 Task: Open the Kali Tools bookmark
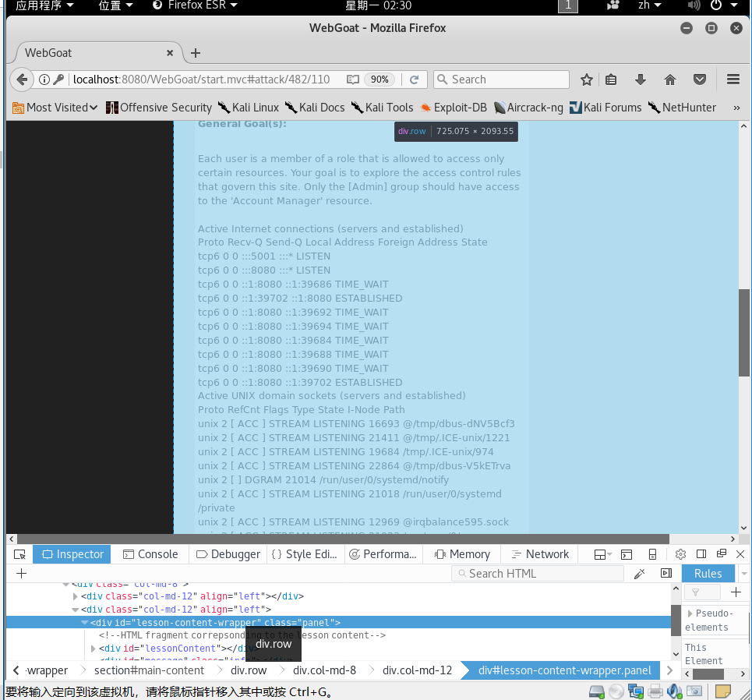383,108
